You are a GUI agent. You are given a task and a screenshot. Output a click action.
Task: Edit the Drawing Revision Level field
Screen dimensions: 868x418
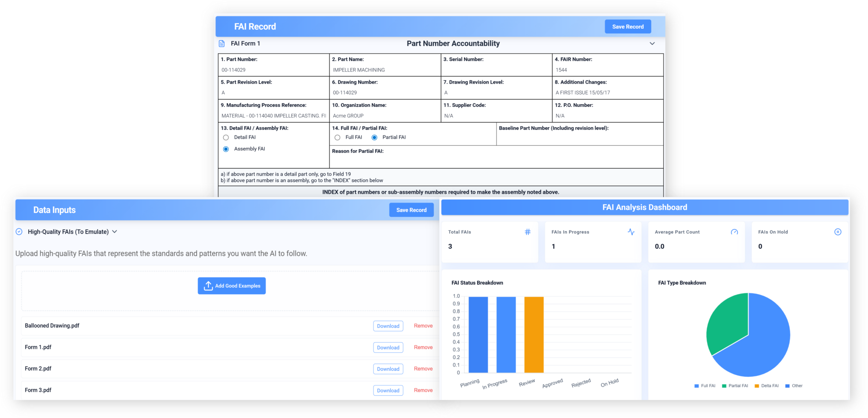pos(496,92)
